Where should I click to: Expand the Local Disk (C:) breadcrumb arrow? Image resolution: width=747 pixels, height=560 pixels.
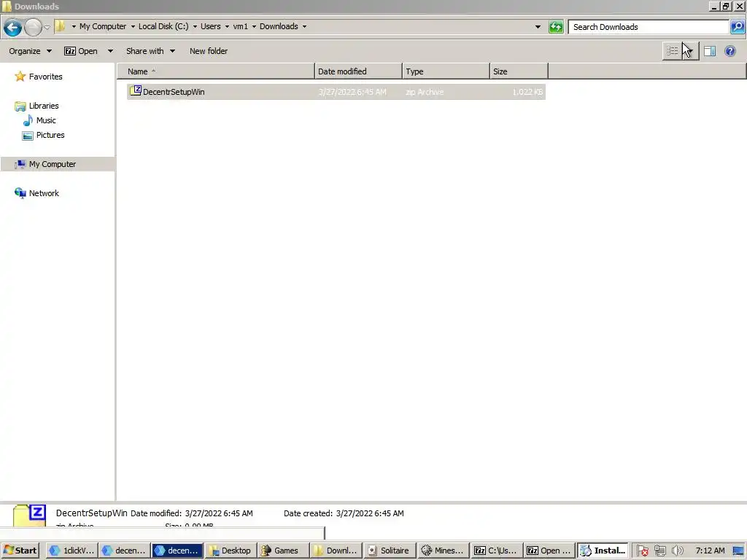click(195, 27)
